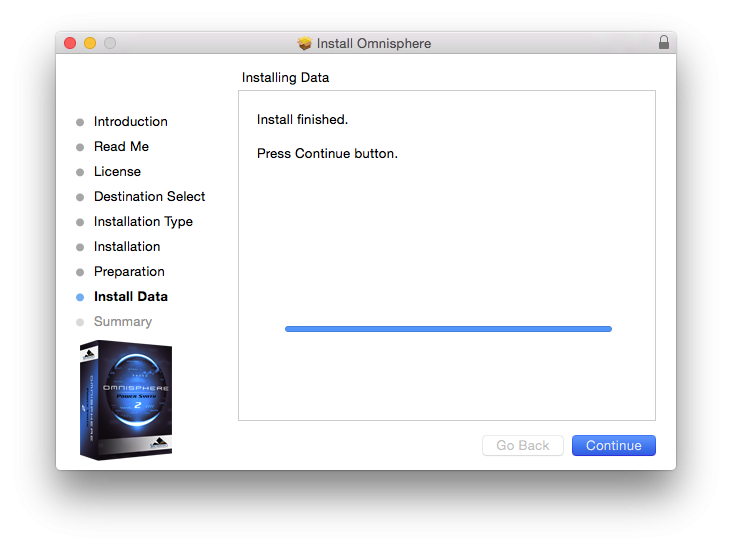
Task: Click the Continue button
Action: click(613, 445)
